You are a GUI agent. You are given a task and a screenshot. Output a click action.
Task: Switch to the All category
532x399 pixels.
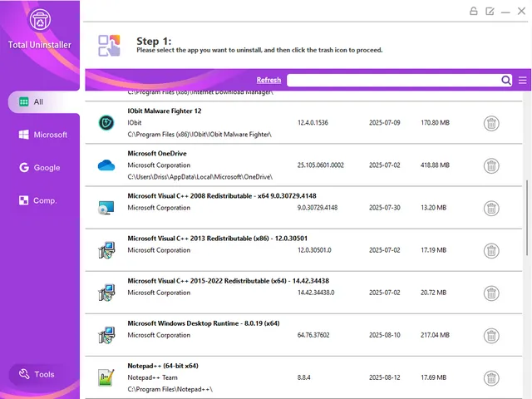[x=44, y=101]
